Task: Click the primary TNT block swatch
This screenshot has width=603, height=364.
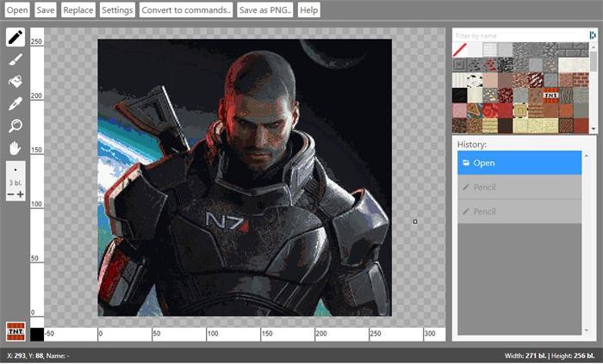Action: [15, 331]
